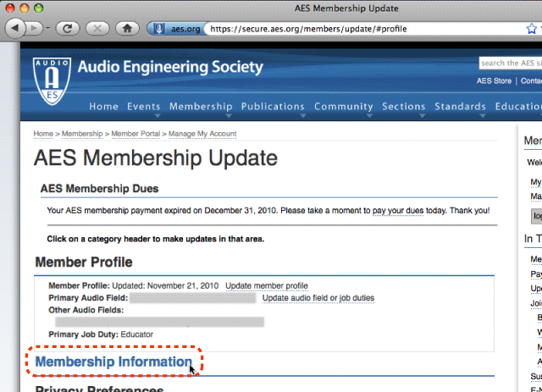Click the category header instruction text
Screen dimensions: 542x392
point(156,239)
